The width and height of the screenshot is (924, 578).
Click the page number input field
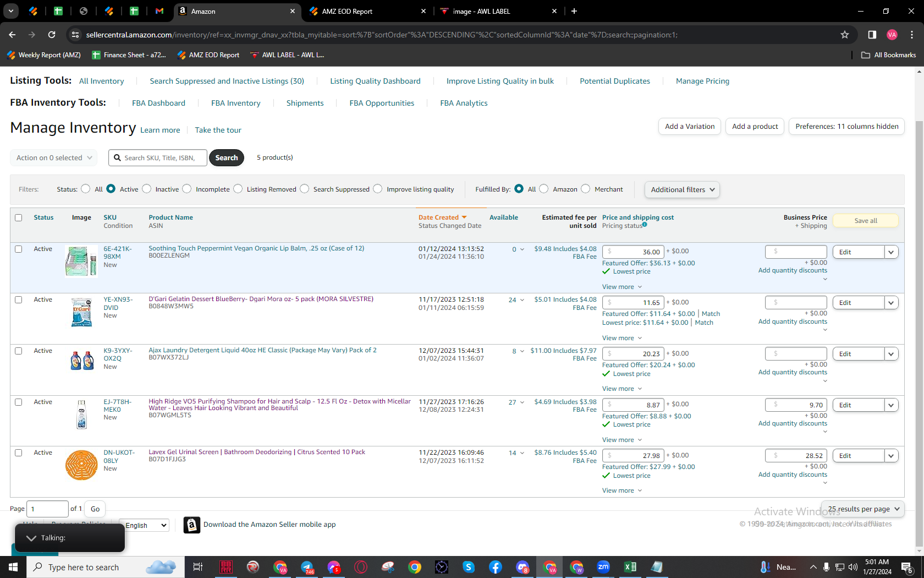[48, 509]
